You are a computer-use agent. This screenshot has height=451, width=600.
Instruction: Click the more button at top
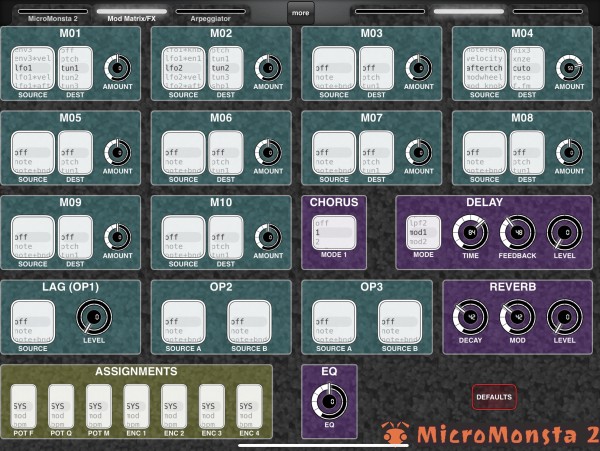pos(301,13)
